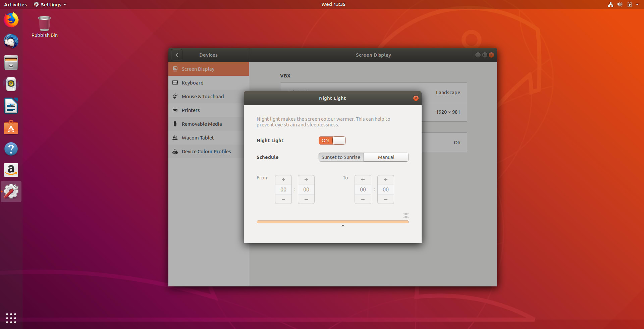Screen dimensions: 644x329
Task: Go back from the Devices panel
Action: click(177, 55)
